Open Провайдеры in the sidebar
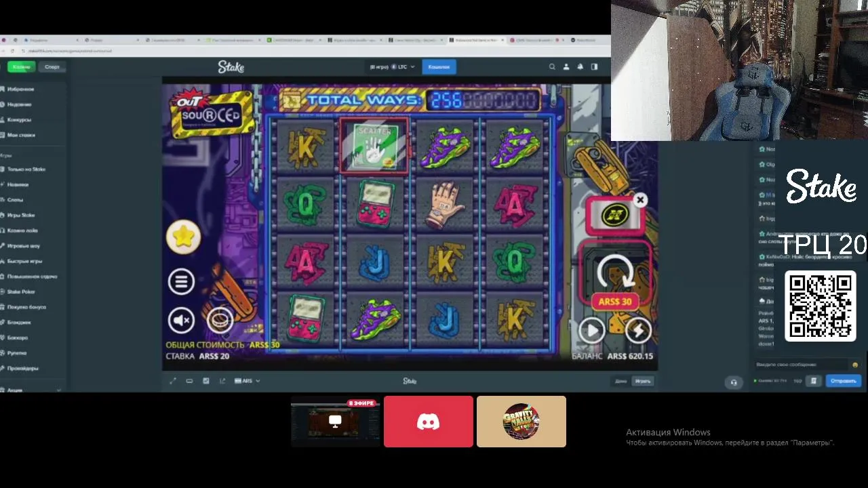This screenshot has height=488, width=868. coord(22,368)
